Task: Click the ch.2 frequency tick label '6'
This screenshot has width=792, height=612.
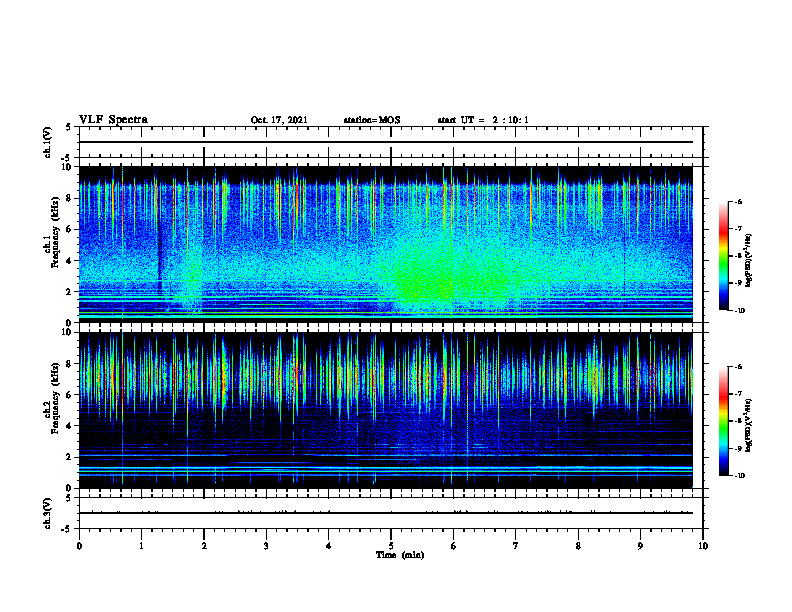Action: click(x=70, y=395)
